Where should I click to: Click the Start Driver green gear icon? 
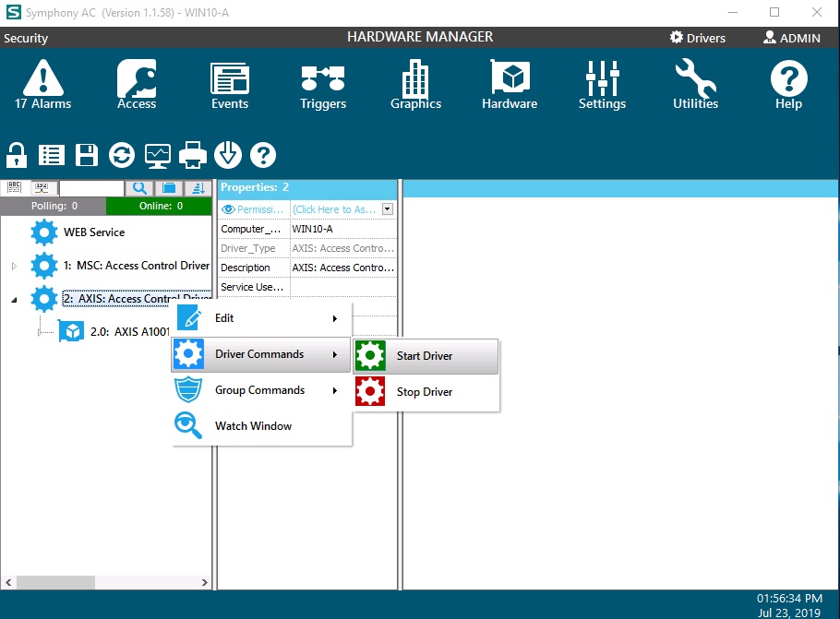point(369,355)
